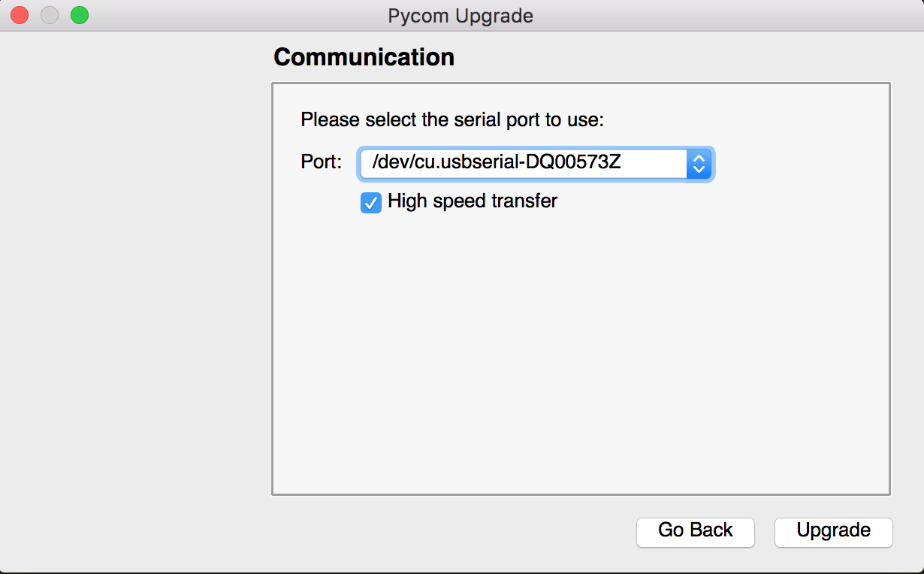Click the green zoom window button

pyautogui.click(x=79, y=15)
